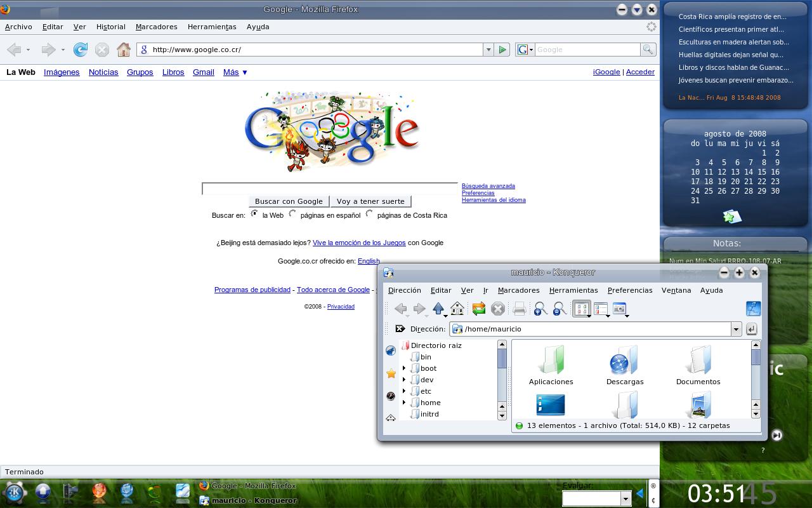Viewport: 812px width, 508px height.
Task: Open the 'Imágenes' link on Google
Action: point(62,72)
